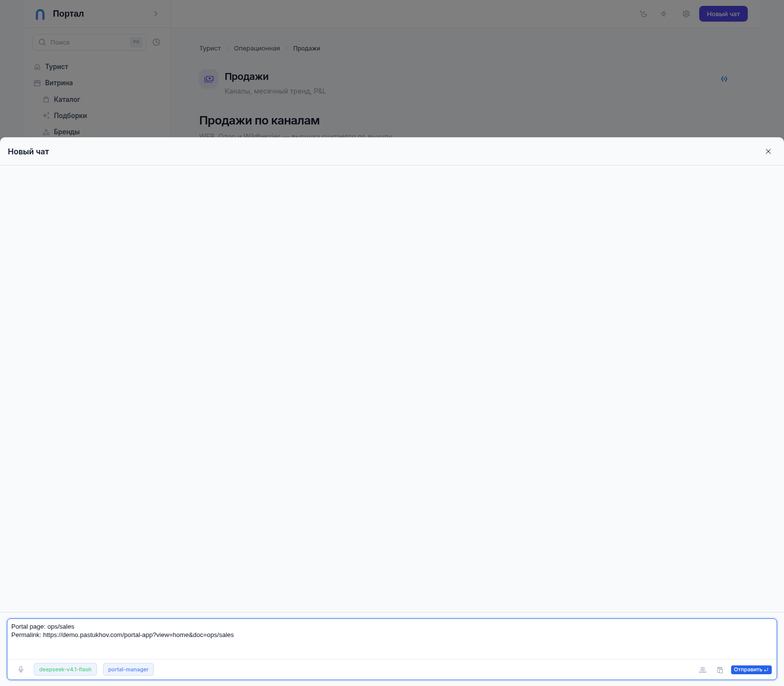The image size is (784, 686).
Task: Click the Новый чат header button
Action: coord(723,14)
